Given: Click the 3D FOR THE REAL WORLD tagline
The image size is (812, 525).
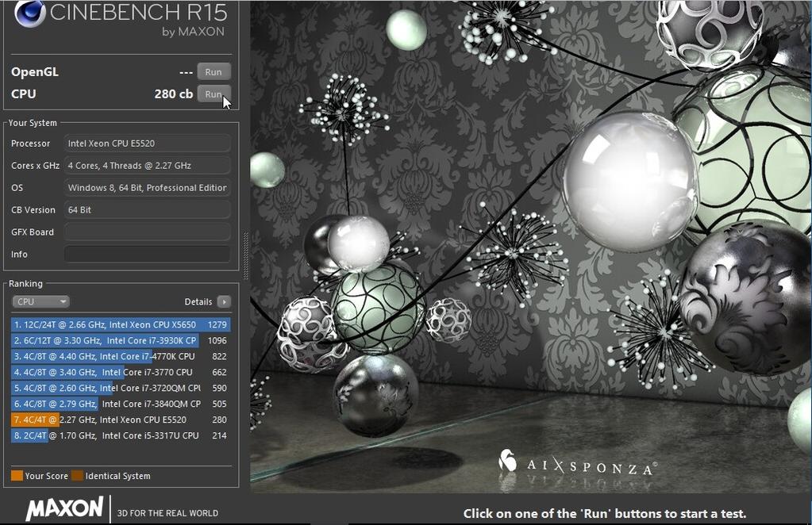Looking at the screenshot, I should pos(167,513).
